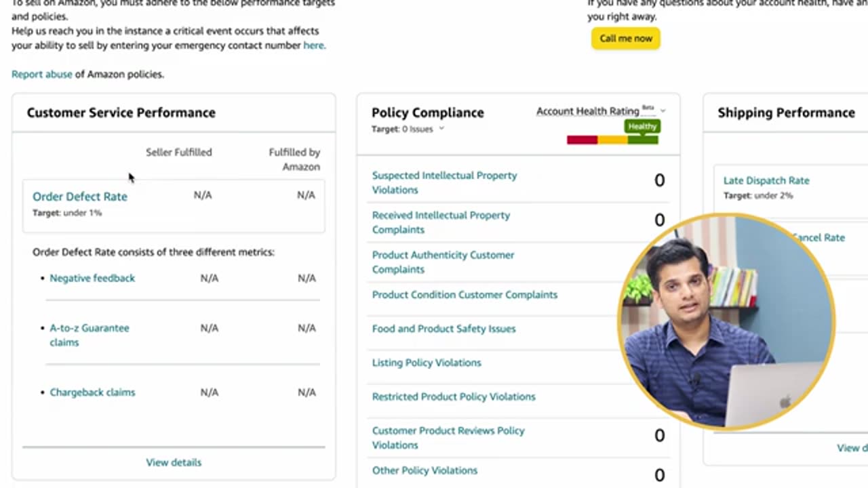Open Negative feedback details
868x488 pixels.
(92, 278)
